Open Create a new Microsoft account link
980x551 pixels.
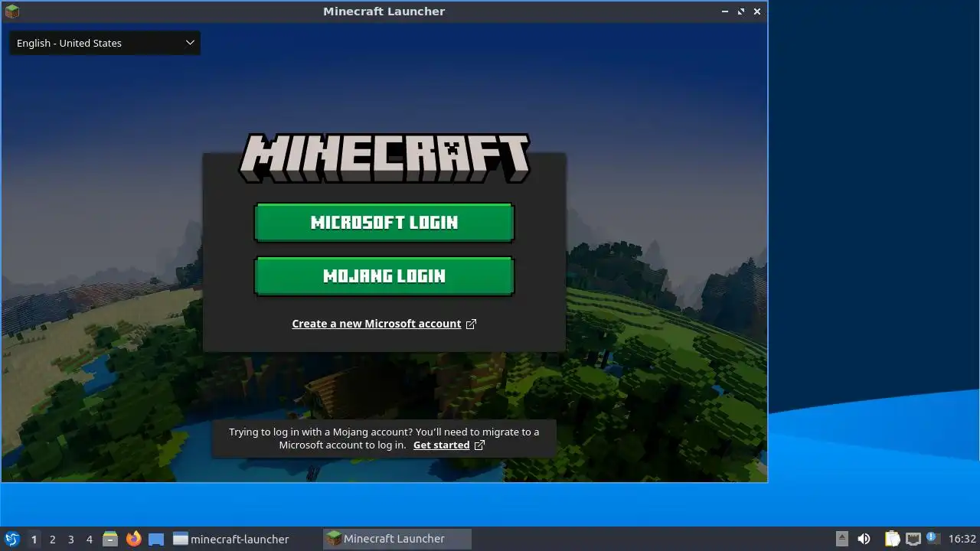click(384, 324)
